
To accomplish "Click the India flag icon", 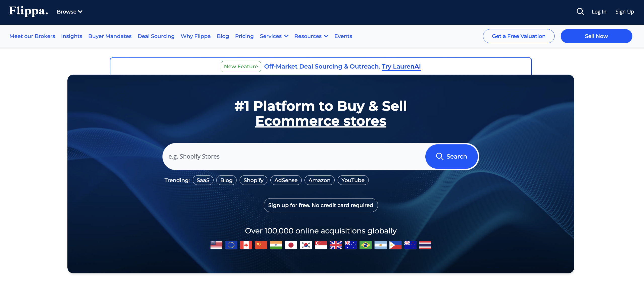I will [x=276, y=245].
